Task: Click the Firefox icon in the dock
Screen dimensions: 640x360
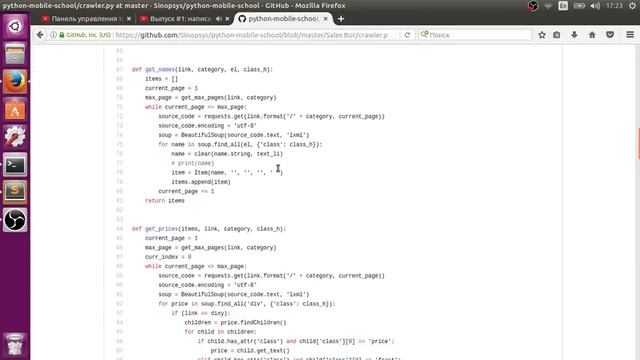Action: coord(15,82)
